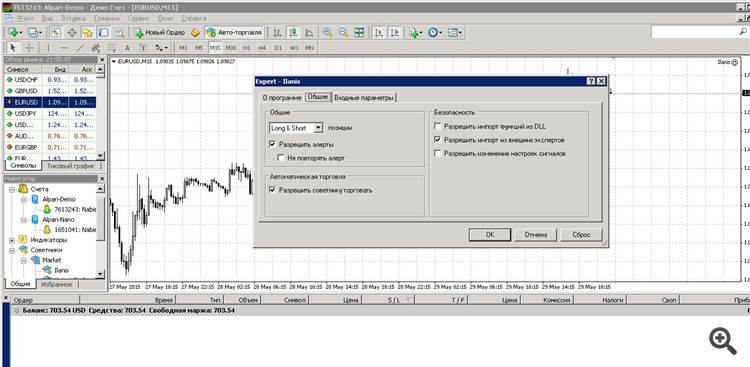Screen dimensions: 750x367
Task: Collapse the Счета tree node
Action: [x=12, y=189]
